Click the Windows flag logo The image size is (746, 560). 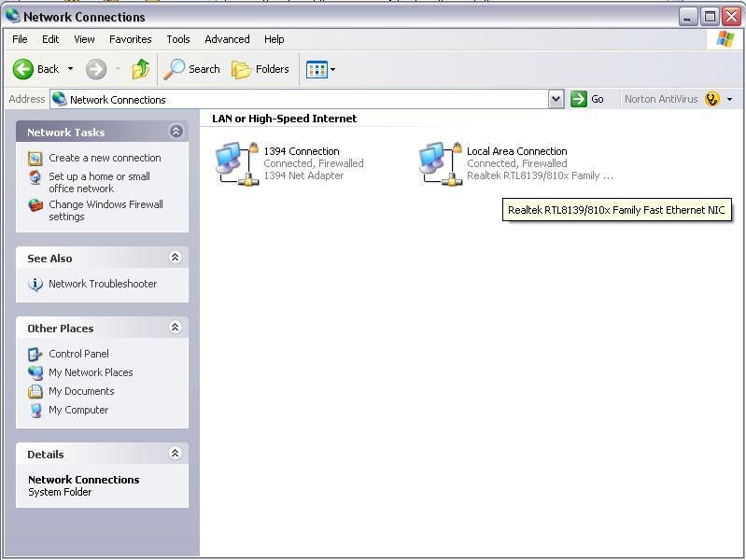click(725, 38)
